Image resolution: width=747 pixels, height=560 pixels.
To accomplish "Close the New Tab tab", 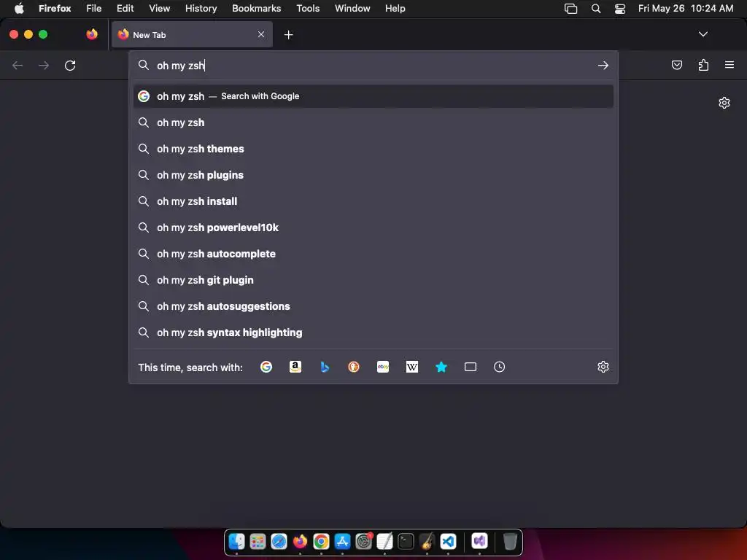I will (261, 34).
